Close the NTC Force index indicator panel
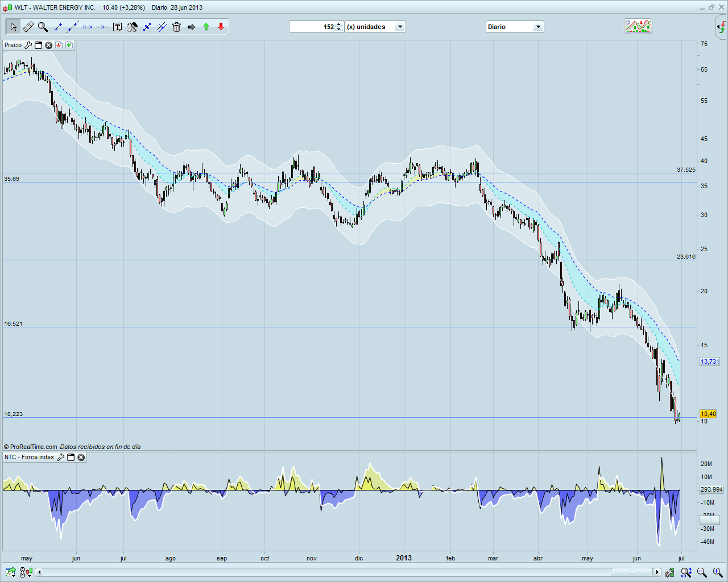728x582 pixels. [x=81, y=457]
